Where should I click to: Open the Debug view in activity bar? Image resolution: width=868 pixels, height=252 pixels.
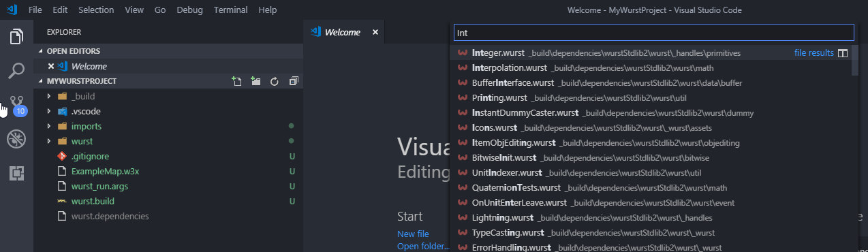(16, 139)
